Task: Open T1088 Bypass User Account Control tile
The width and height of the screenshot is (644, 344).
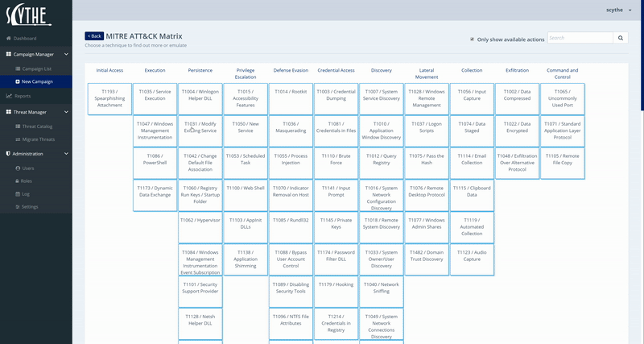Action: (x=291, y=259)
